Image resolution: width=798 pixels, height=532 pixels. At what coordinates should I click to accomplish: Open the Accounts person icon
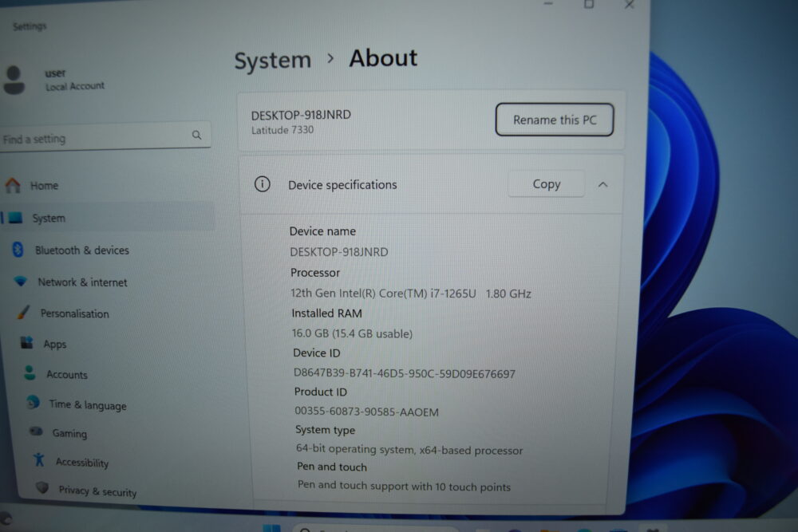tap(30, 372)
